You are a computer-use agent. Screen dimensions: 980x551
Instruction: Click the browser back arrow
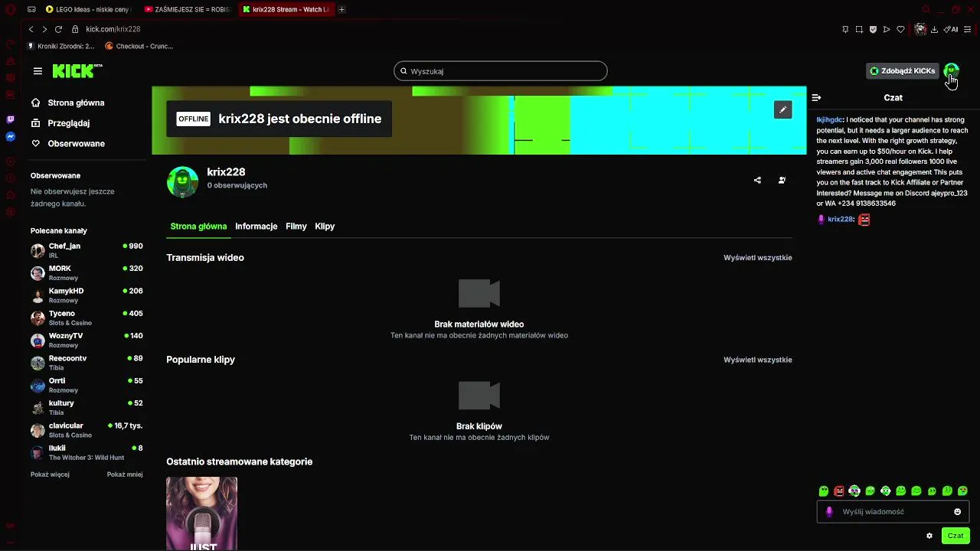pos(31,29)
